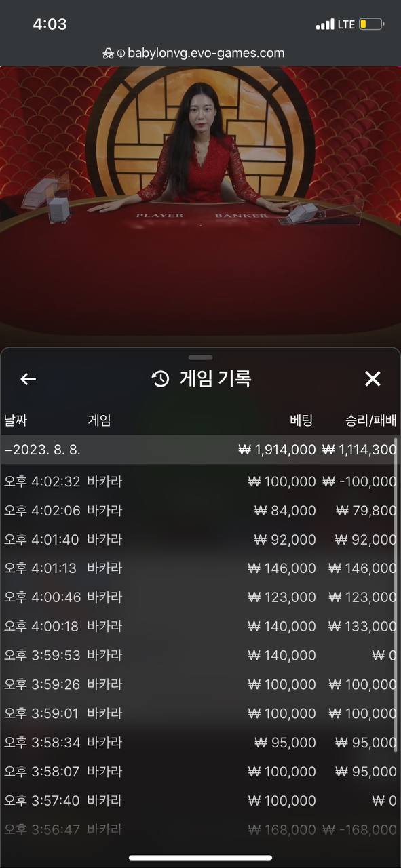Open the 오후 3:58:34 ₩95,000 bet row
401x868 pixels.
(x=200, y=743)
